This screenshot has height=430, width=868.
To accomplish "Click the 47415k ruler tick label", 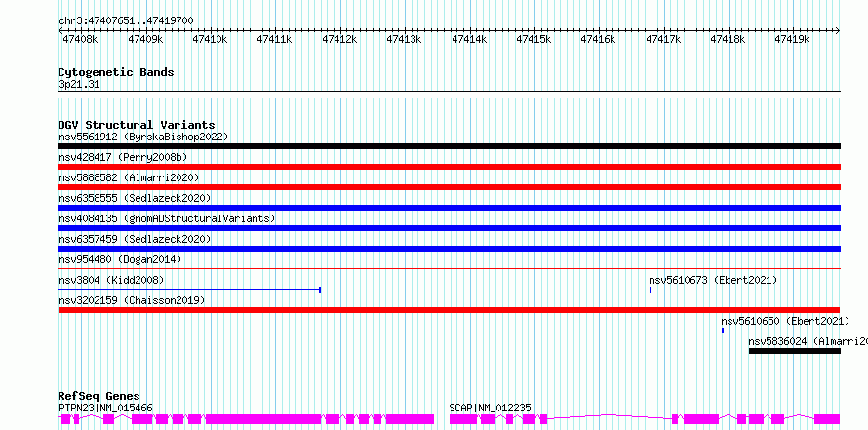I will tap(533, 39).
